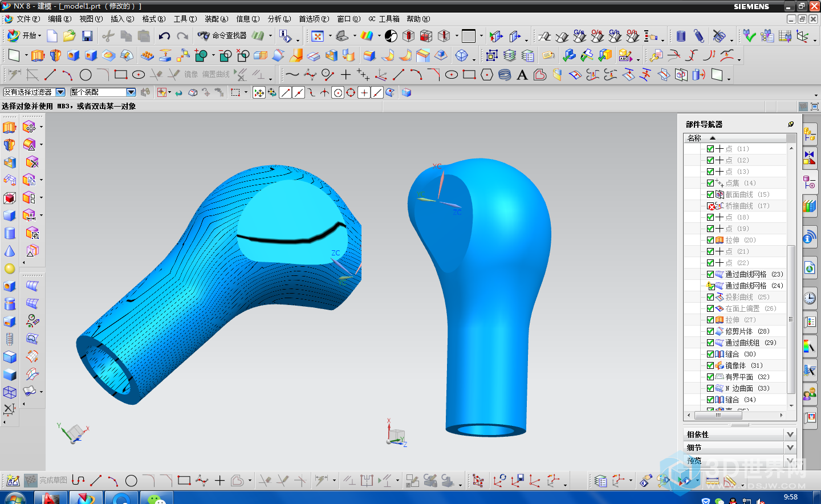This screenshot has height=504, width=821.
Task: Click the Fit view icon
Action: pos(318,36)
